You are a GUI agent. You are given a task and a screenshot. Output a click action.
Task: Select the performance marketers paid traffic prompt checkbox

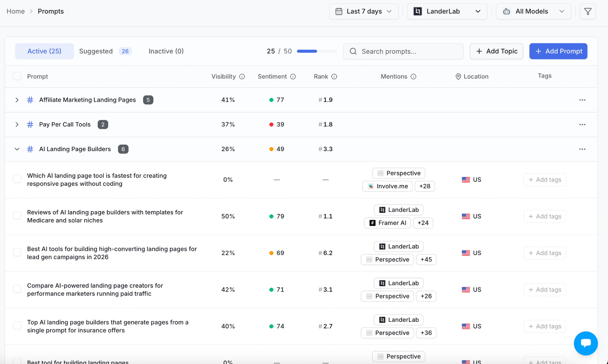(x=17, y=289)
